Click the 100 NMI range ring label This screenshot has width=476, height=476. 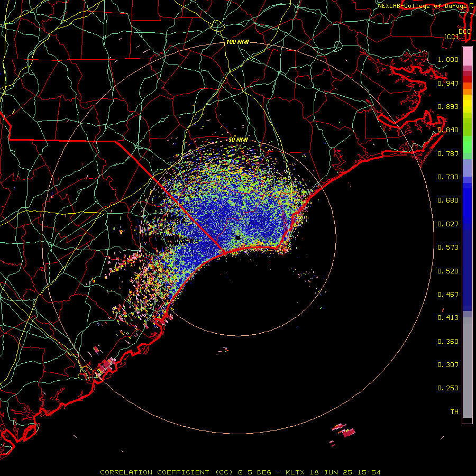tap(237, 42)
